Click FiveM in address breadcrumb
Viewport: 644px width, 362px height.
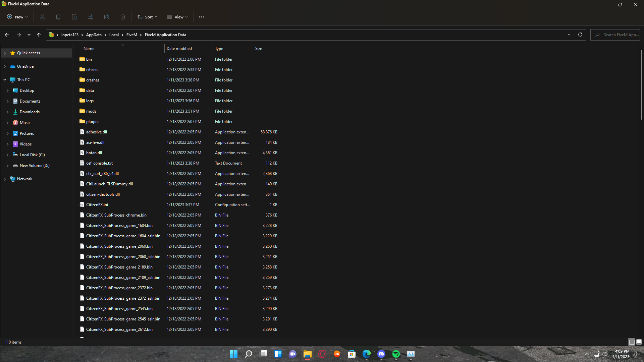(132, 35)
